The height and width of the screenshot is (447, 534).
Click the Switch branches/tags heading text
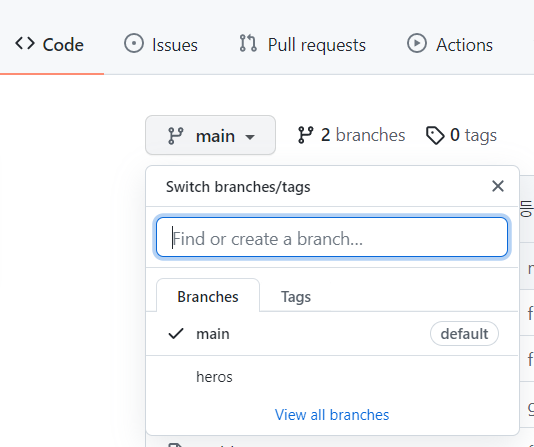coord(238,187)
